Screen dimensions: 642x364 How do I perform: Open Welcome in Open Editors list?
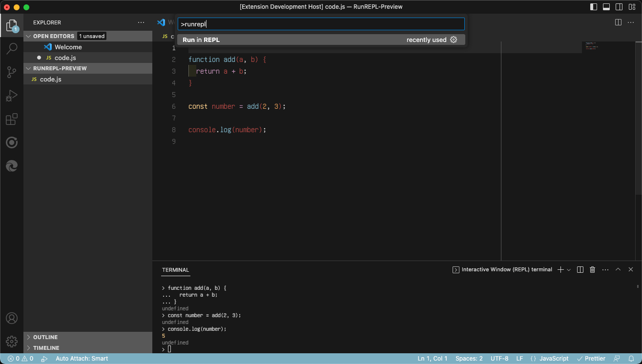88,47
